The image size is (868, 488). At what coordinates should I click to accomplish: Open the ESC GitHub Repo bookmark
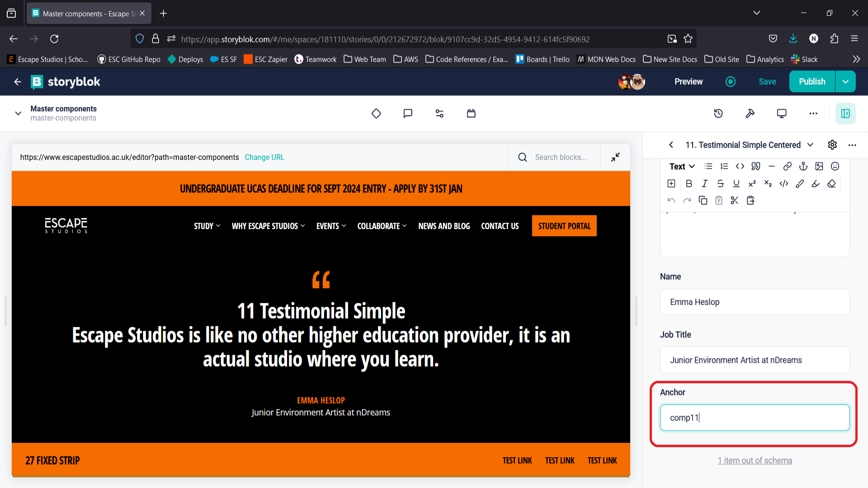pos(129,59)
